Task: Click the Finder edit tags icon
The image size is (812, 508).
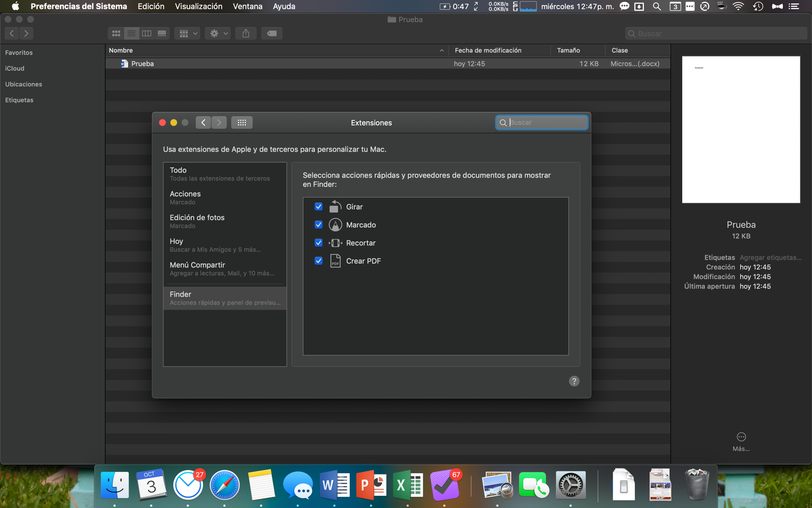Action: tap(272, 33)
